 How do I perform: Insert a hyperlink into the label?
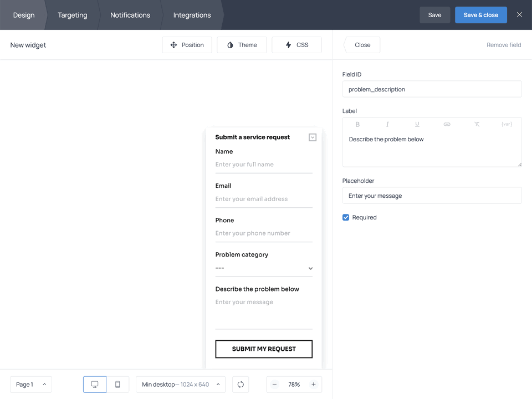pyautogui.click(x=447, y=124)
